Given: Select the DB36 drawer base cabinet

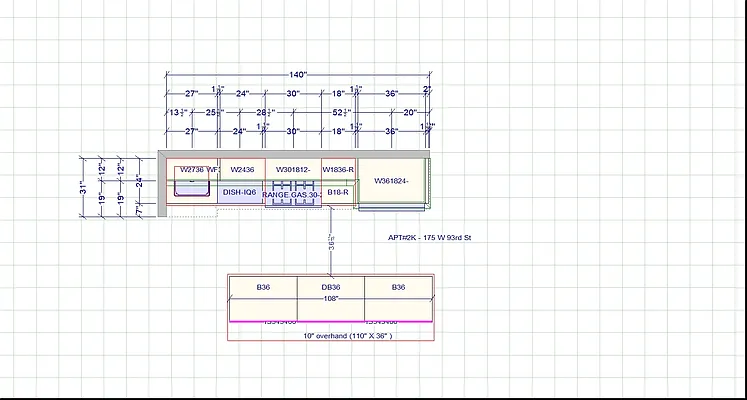Looking at the screenshot, I should (330, 287).
